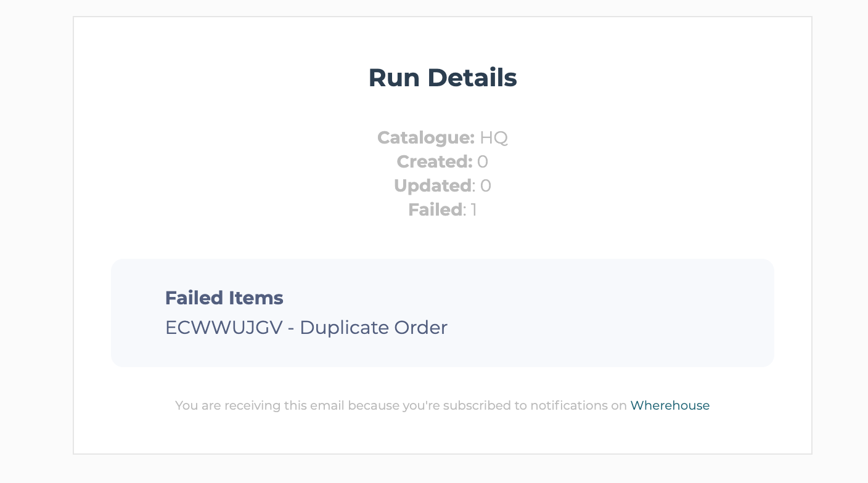Click the Duplicate Order error text

point(374,328)
